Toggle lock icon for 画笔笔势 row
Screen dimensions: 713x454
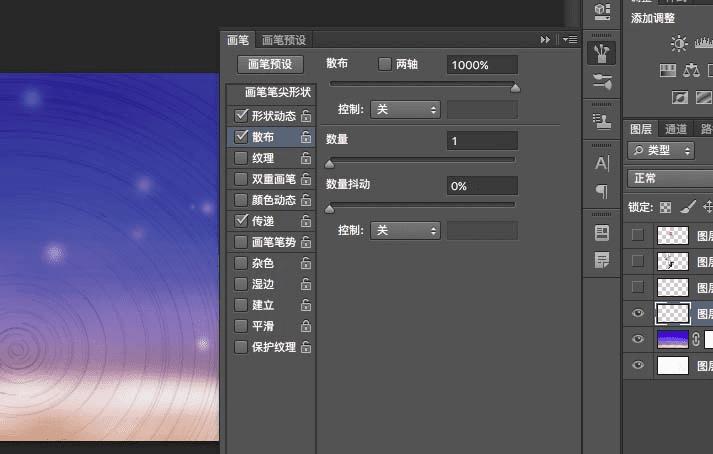pos(306,242)
